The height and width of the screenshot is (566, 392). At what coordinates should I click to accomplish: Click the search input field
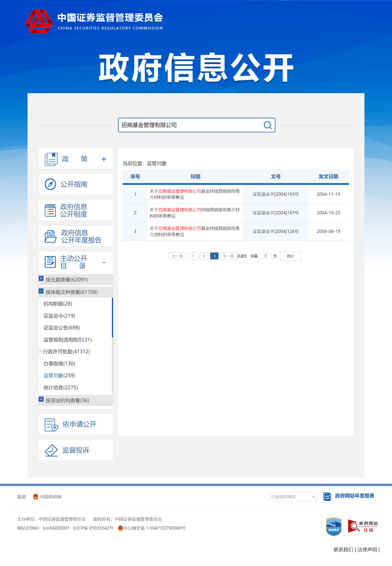[x=190, y=125]
